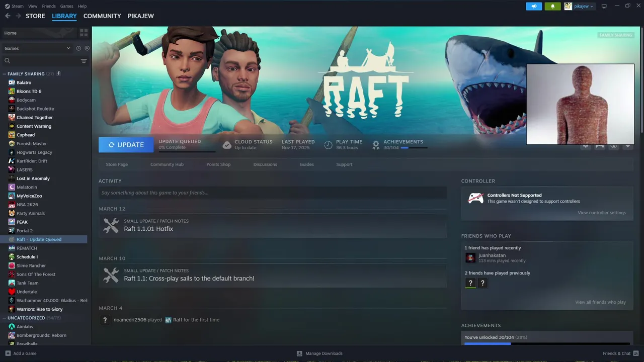The image size is (644, 362).
Task: Open juanhakatan's avatar in Friends Who Play
Action: pos(470,258)
